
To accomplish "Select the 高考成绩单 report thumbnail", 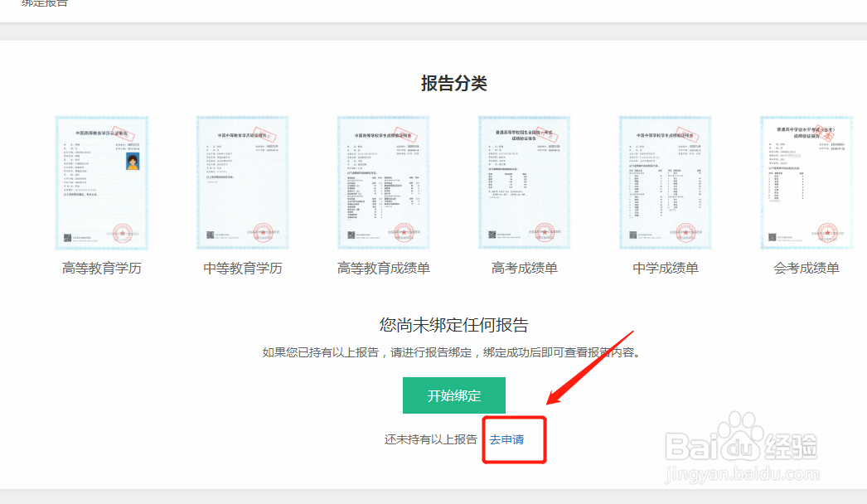I will click(524, 183).
